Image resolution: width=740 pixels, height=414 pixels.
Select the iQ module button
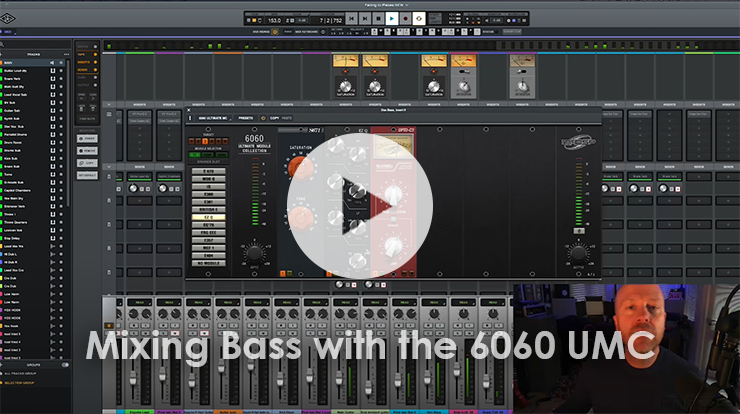(x=208, y=186)
